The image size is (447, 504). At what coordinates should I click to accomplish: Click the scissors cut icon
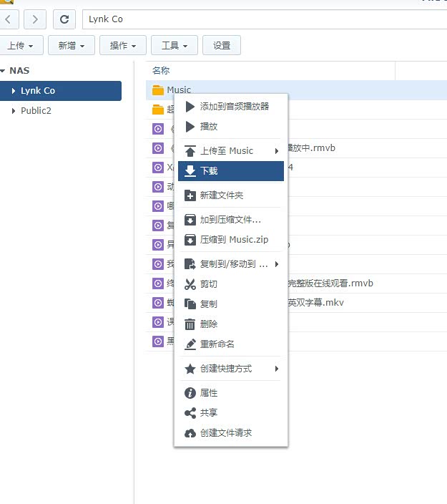(x=190, y=284)
